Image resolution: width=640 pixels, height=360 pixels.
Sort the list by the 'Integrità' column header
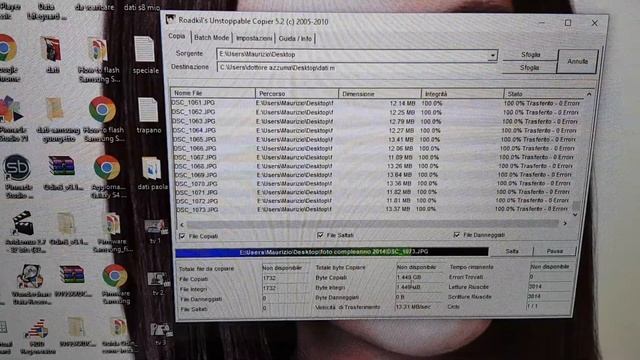[x=462, y=94]
